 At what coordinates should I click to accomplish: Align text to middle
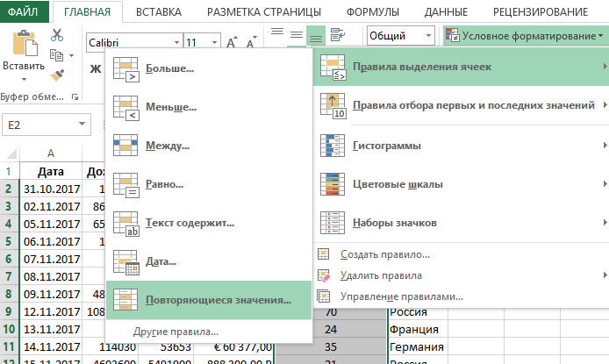tap(297, 34)
